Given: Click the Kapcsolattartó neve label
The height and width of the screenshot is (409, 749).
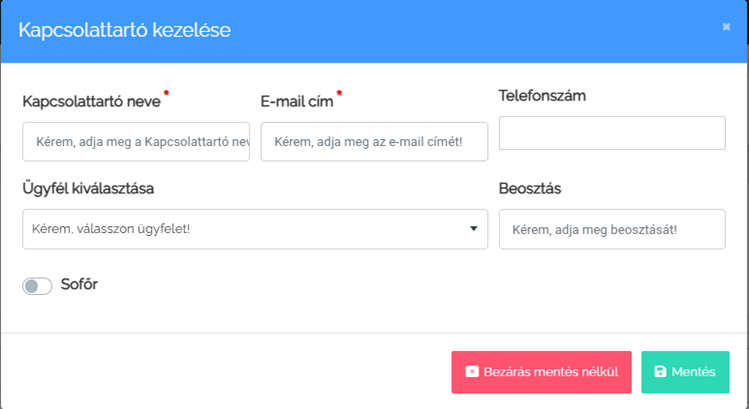Looking at the screenshot, I should 91,101.
